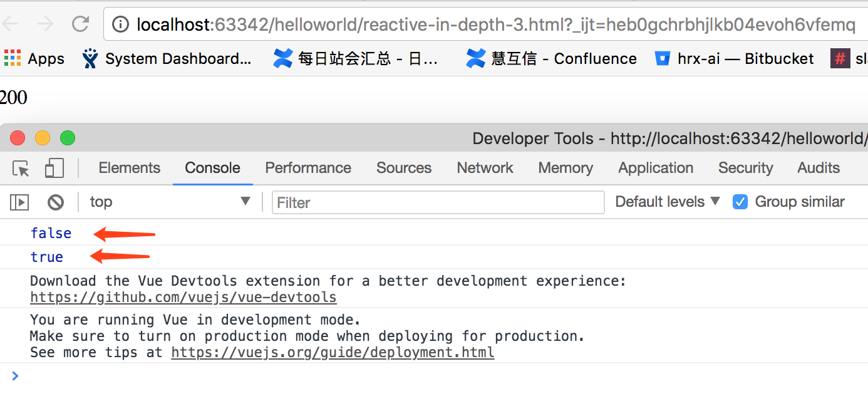Open the Apps grid bookmark
Screen dimensions: 868x396
(x=34, y=59)
